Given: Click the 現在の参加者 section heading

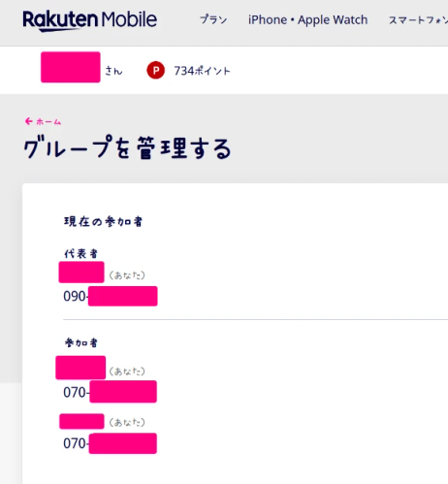Looking at the screenshot, I should [x=103, y=222].
